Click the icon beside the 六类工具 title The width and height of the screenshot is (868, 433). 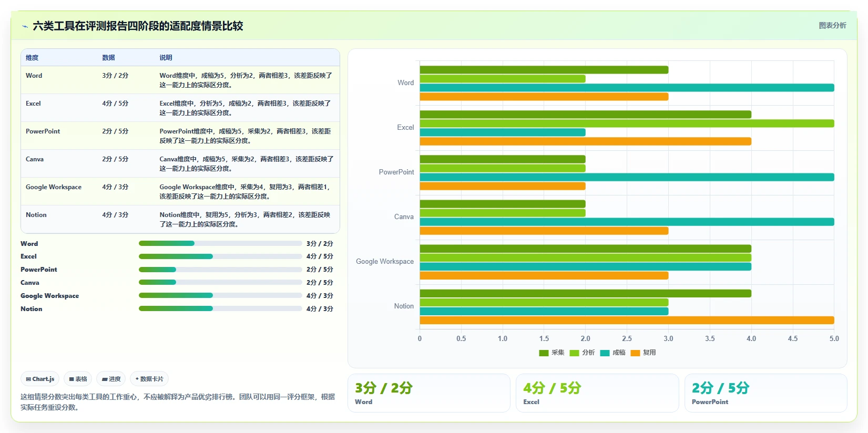[25, 26]
